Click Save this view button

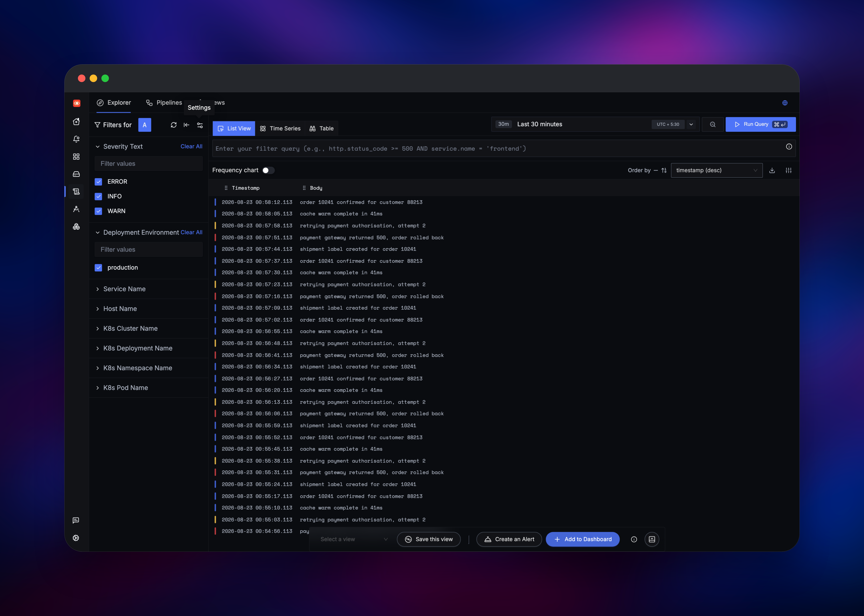[429, 539]
